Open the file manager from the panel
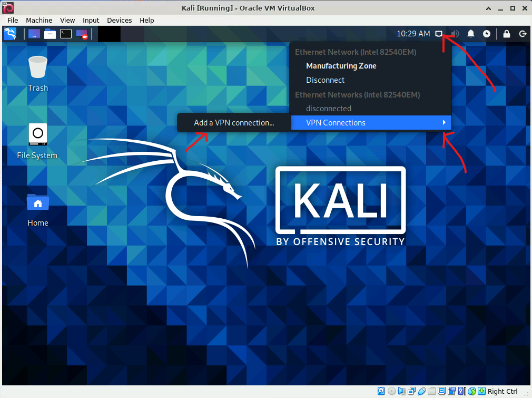The image size is (532, 398). (x=50, y=34)
